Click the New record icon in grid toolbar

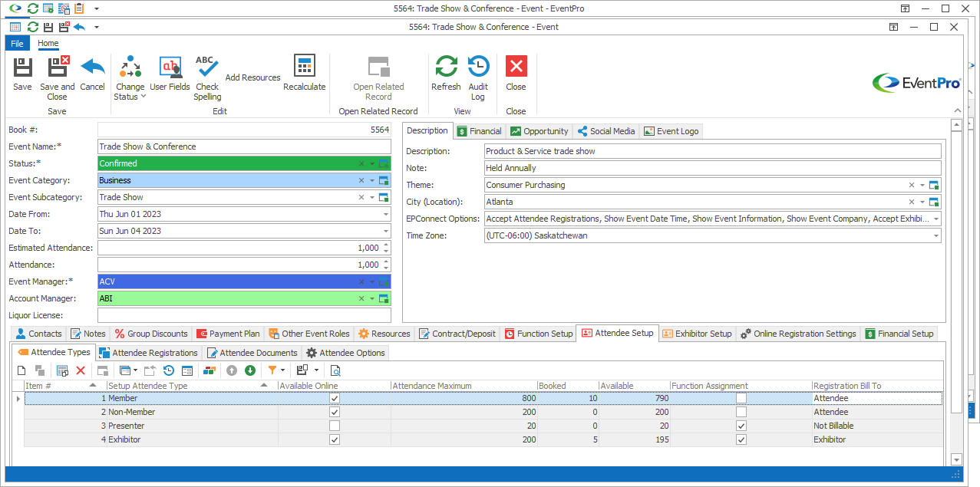click(x=21, y=370)
